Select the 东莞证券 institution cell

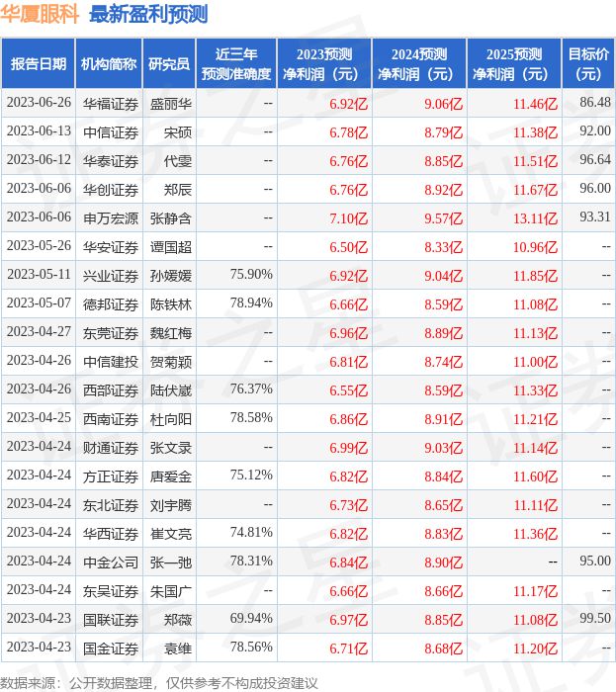pyautogui.click(x=111, y=333)
